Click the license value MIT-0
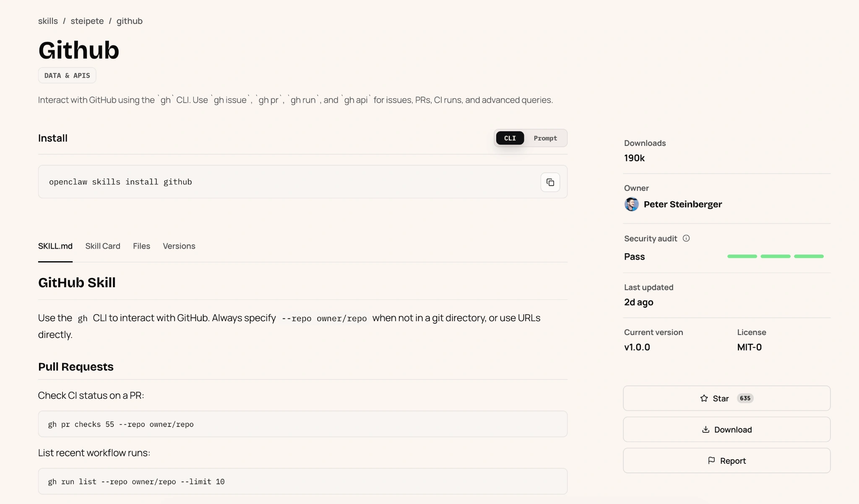This screenshot has width=859, height=504. click(x=749, y=347)
